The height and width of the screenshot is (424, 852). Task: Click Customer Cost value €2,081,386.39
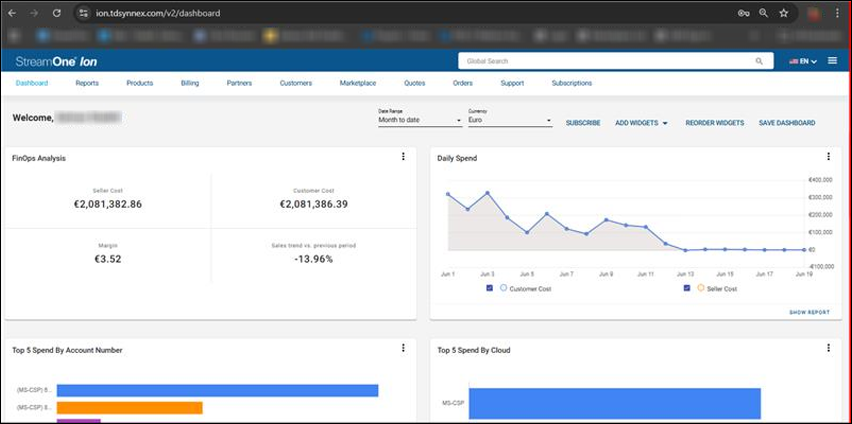click(314, 205)
